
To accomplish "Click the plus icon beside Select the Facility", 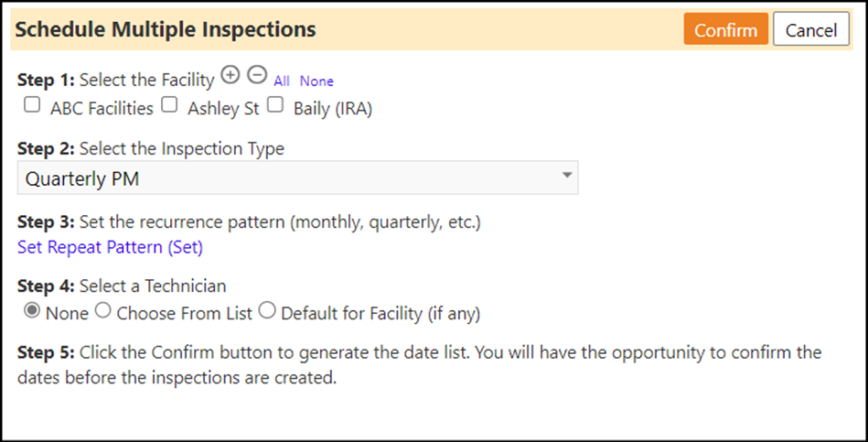I will [x=230, y=74].
